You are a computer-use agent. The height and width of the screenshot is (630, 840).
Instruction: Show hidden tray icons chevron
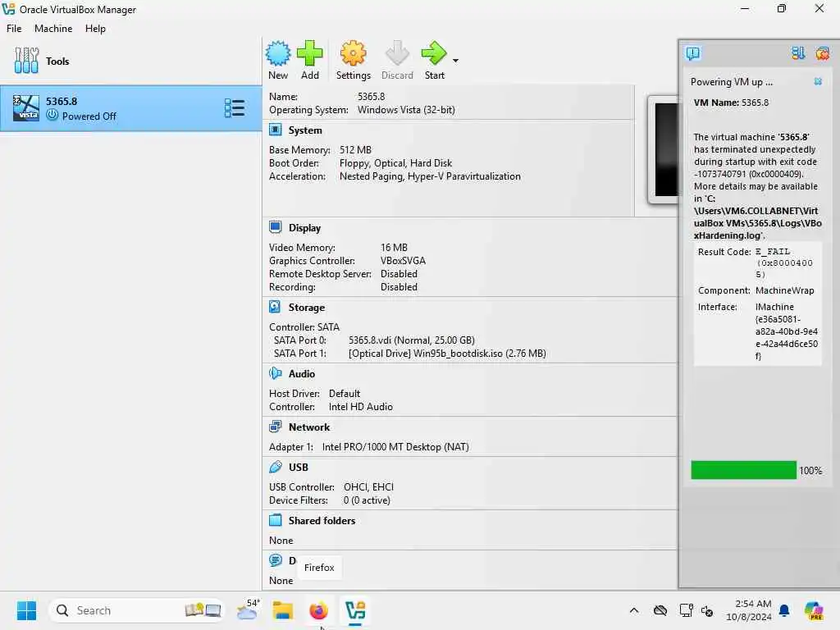[x=634, y=610]
